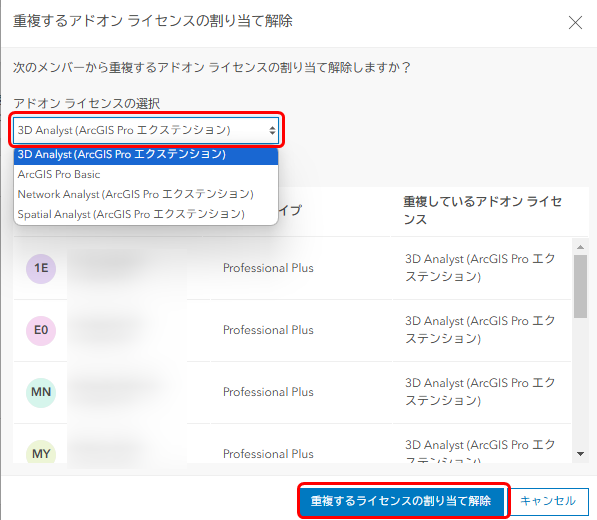This screenshot has height=520, width=597.
Task: Open the add-on license selection dropdown
Action: [x=146, y=130]
